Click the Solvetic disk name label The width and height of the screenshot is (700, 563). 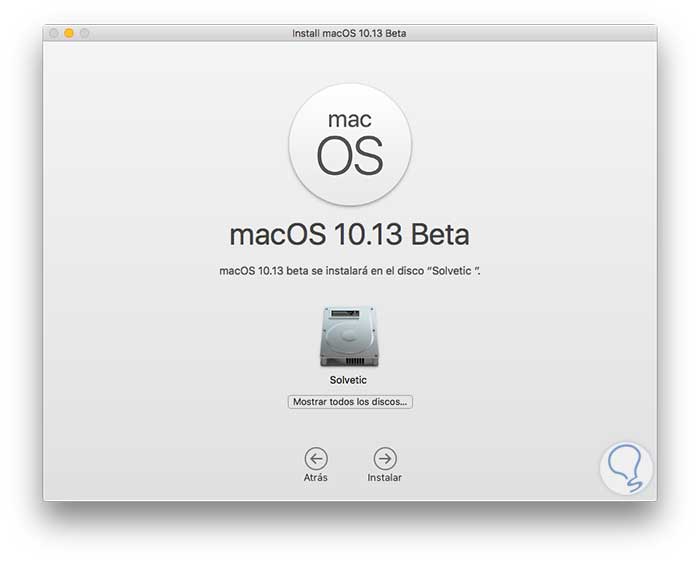coord(348,380)
